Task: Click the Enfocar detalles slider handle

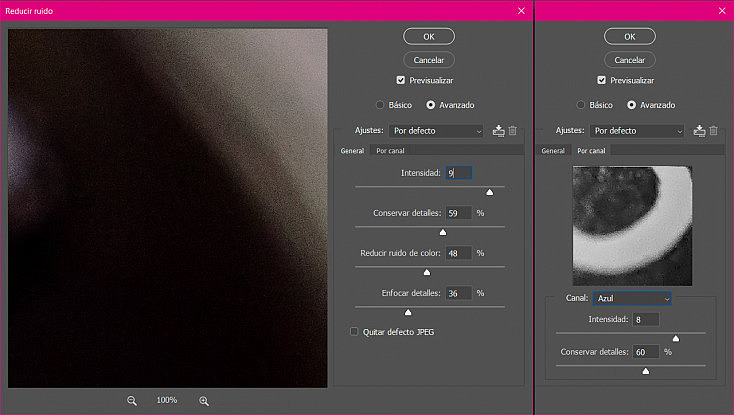Action: [408, 313]
